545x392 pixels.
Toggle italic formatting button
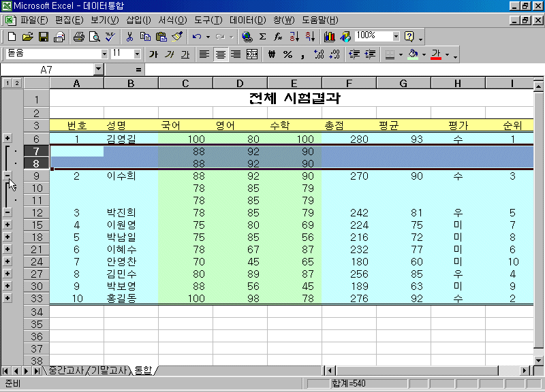[x=169, y=54]
